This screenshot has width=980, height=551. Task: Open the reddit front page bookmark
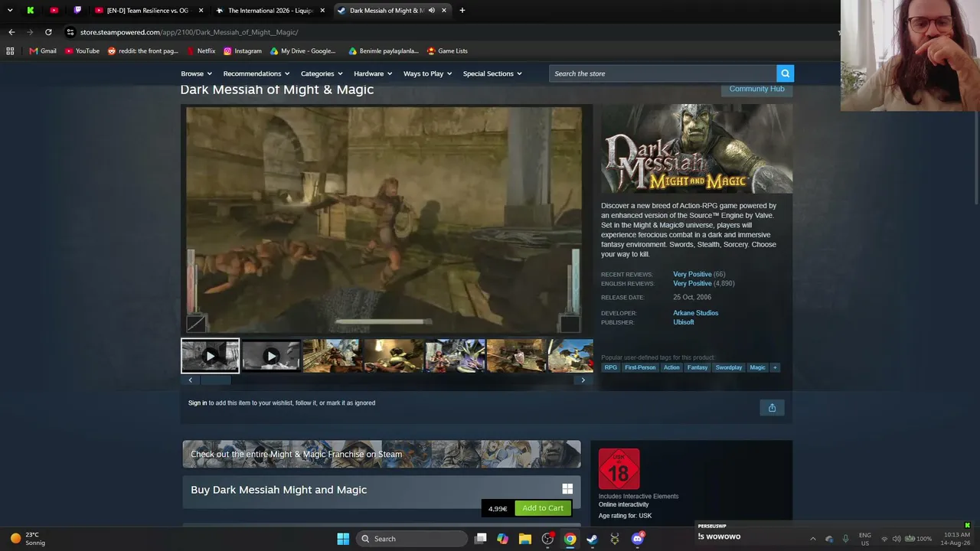pyautogui.click(x=143, y=51)
